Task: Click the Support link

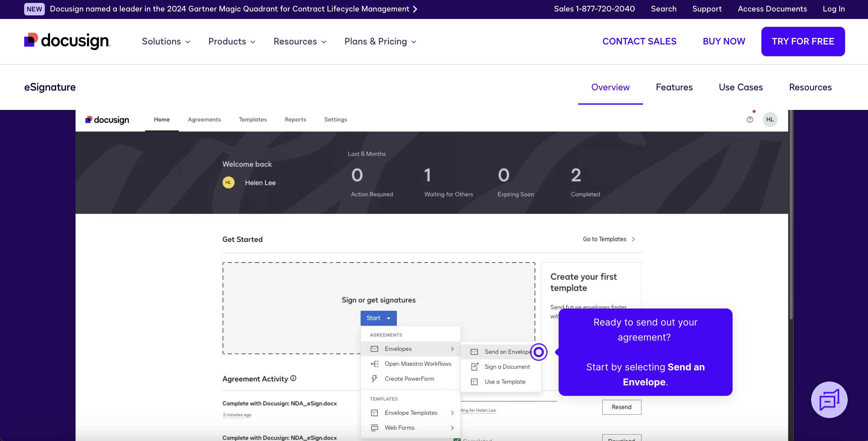Action: [707, 9]
